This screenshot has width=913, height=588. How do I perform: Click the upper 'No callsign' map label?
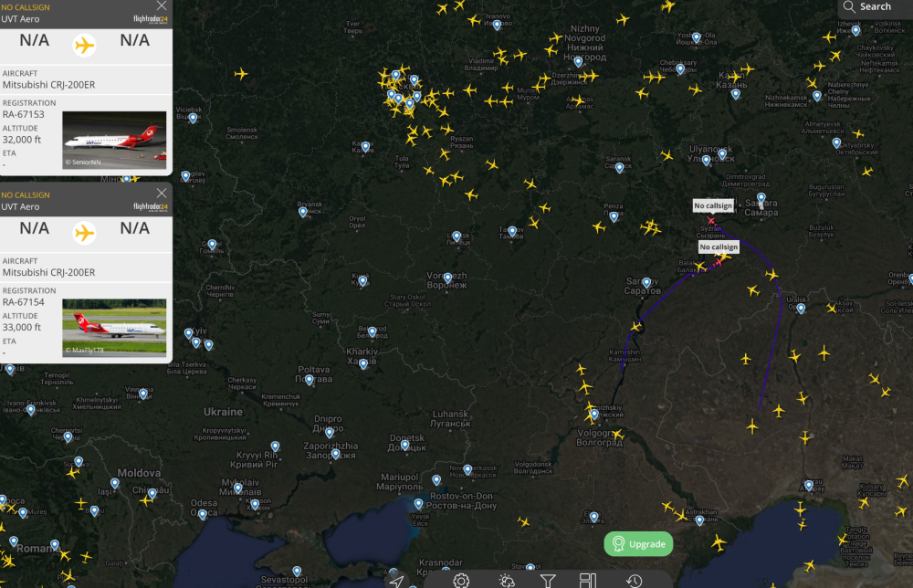712,205
